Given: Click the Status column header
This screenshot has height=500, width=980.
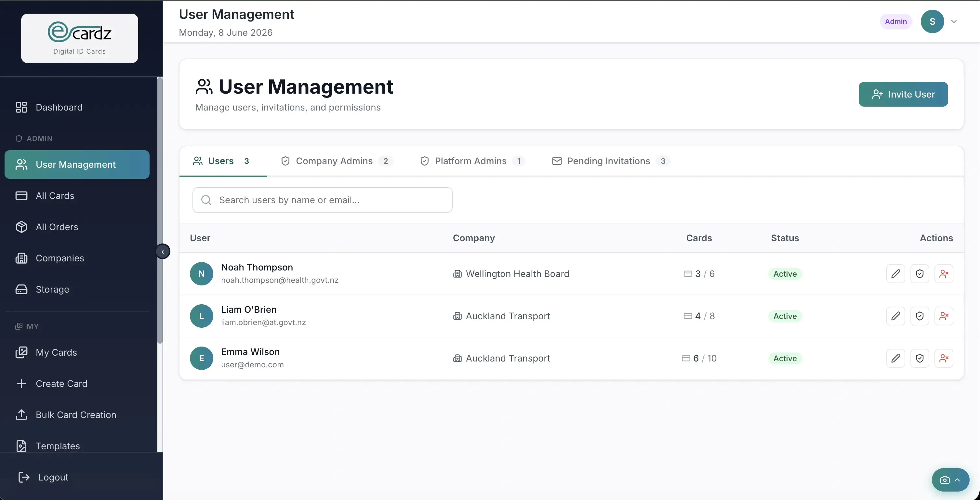Looking at the screenshot, I should pyautogui.click(x=785, y=238).
